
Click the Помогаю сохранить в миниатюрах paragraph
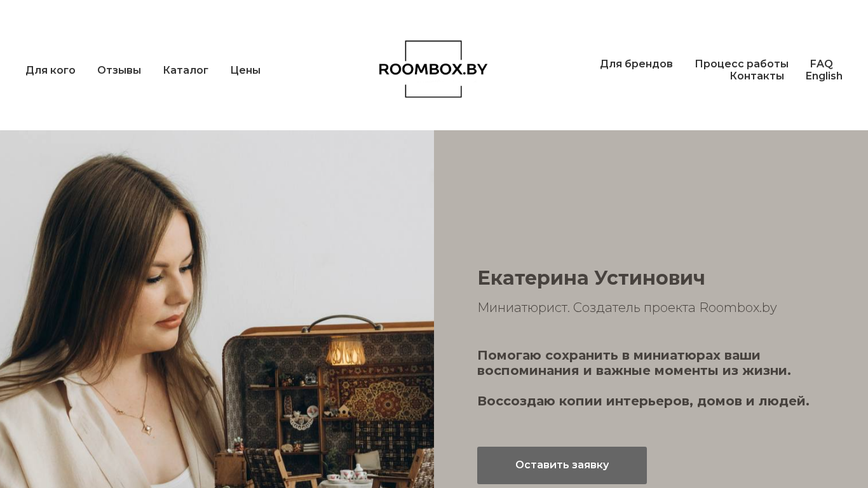tap(634, 363)
